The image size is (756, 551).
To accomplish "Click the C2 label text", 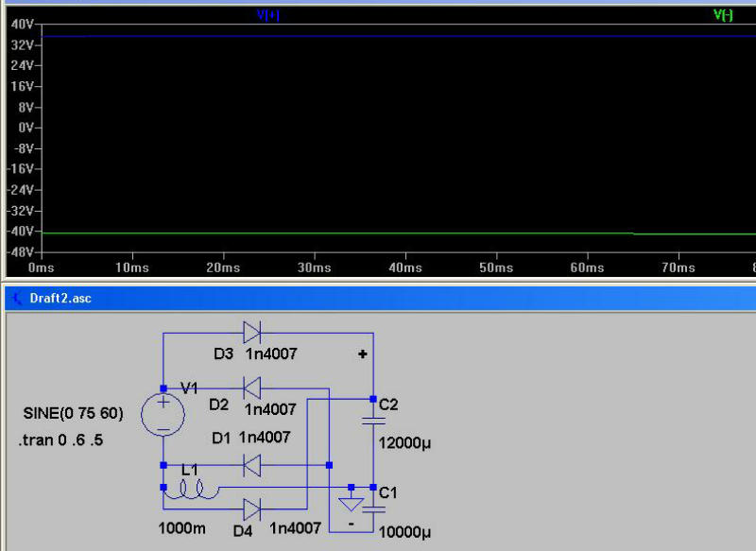I will pos(388,405).
